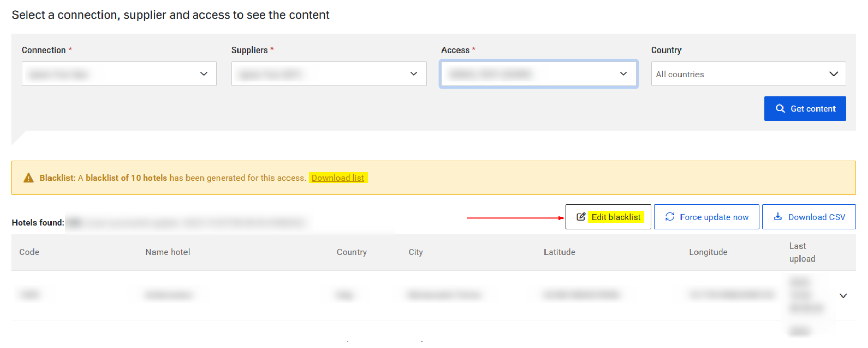The image size is (868, 348).
Task: Click the Download CSV button
Action: click(x=809, y=217)
